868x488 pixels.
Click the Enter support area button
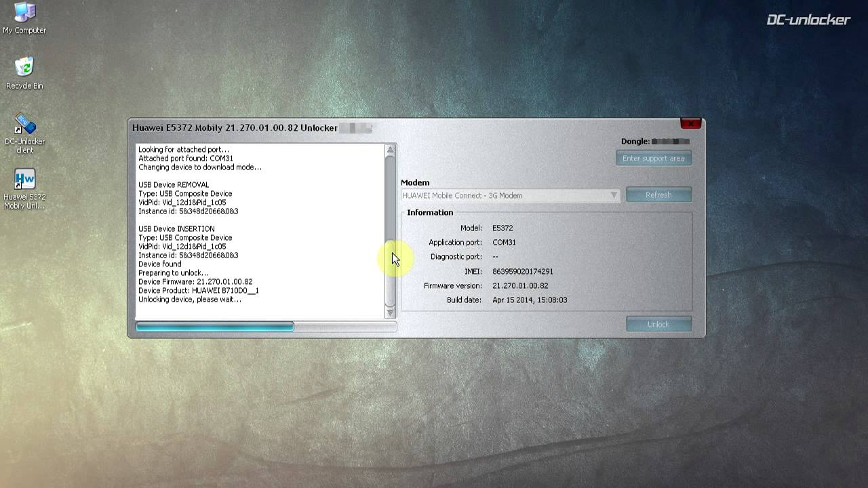654,159
